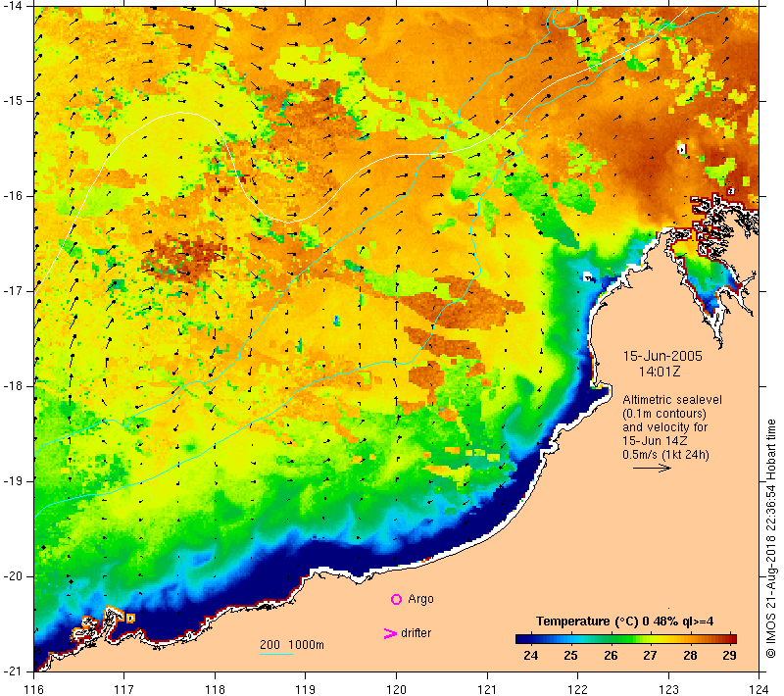
Task: Click latitude axis label -19
Action: 13,481
